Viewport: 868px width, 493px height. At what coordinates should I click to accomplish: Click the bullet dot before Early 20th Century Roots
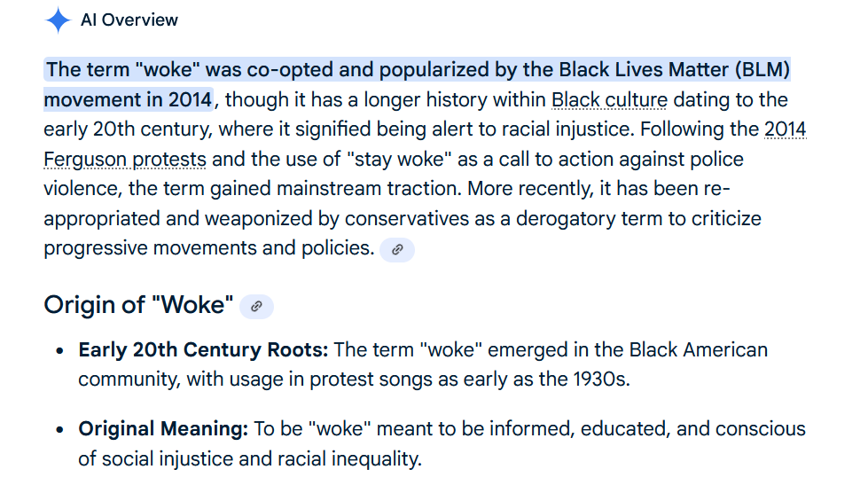(x=59, y=351)
